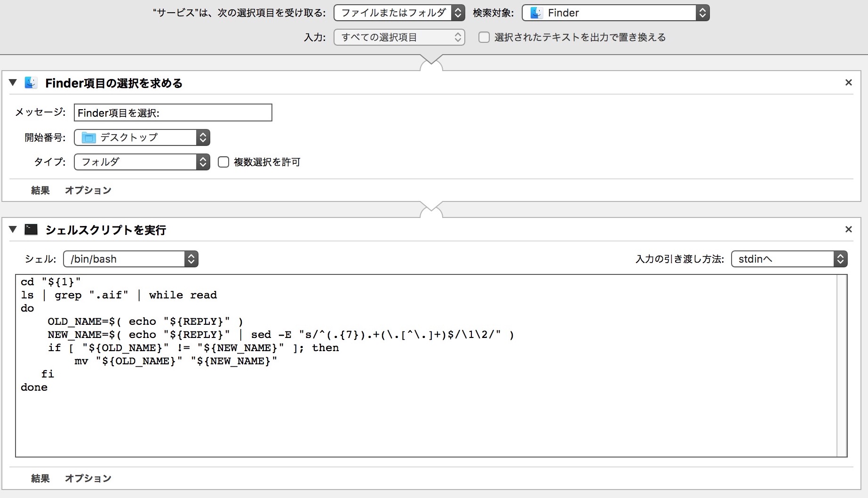Collapse the Finder項目の選択を求める action
This screenshot has height=498, width=868.
coord(13,83)
